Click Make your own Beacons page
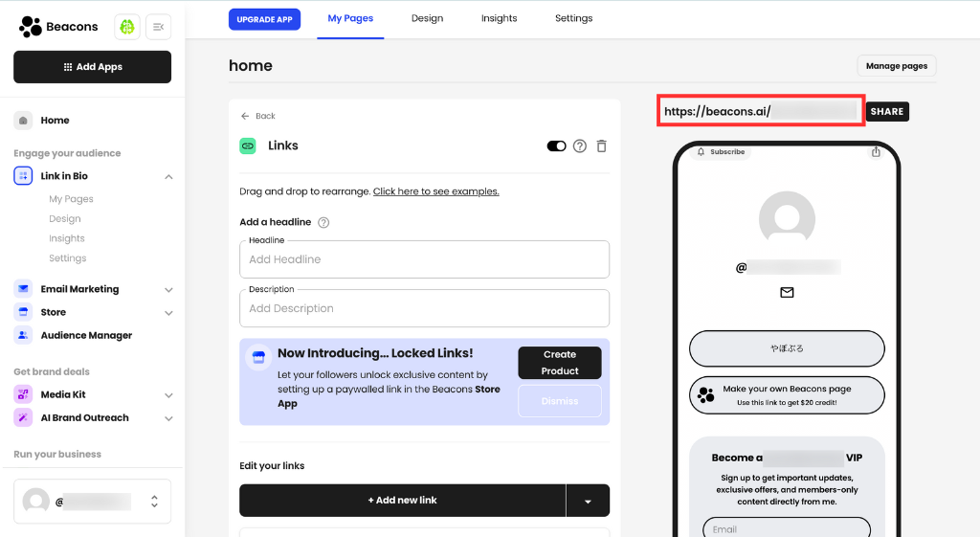 click(787, 395)
